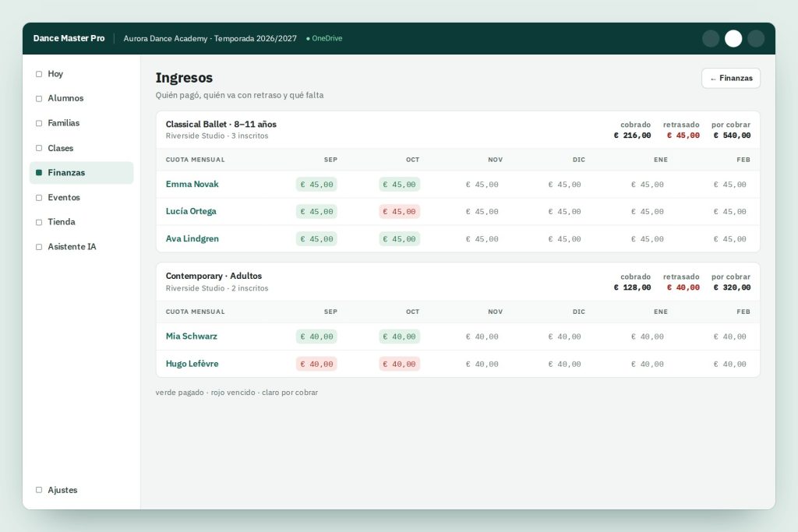Go back with the Finanzas button
This screenshot has width=798, height=532.
click(x=731, y=79)
